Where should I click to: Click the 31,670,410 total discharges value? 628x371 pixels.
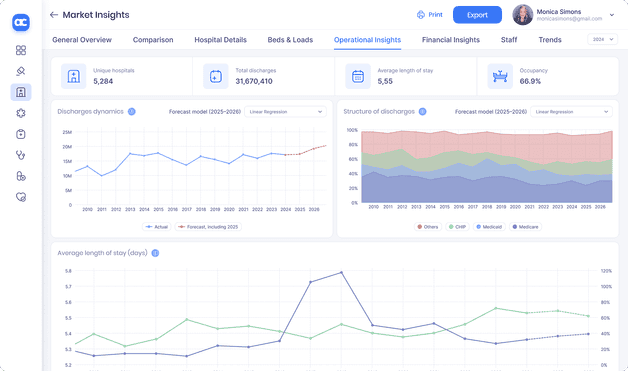pos(254,81)
